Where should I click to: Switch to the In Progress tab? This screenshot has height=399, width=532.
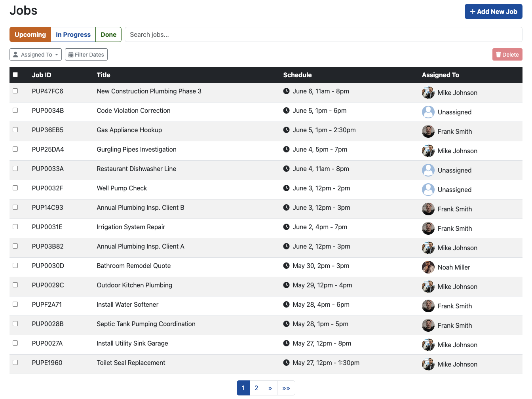pyautogui.click(x=73, y=34)
